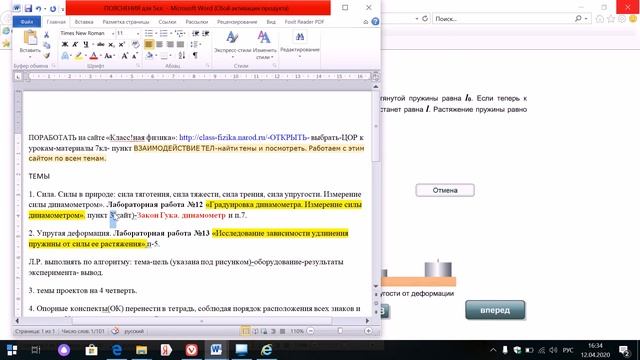The height and width of the screenshot is (360, 640).
Task: Switch to the Разметка страницы tab
Action: (126, 22)
